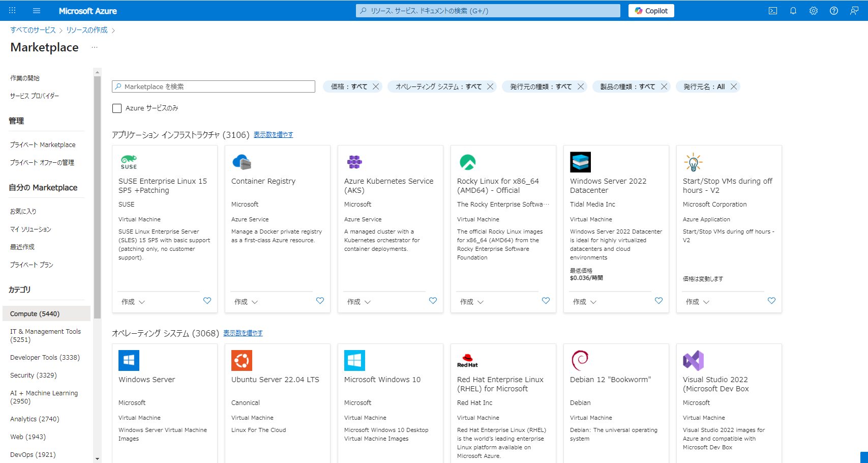Open プライベート オファーの管理 in sidebar
The image size is (868, 463).
point(42,163)
